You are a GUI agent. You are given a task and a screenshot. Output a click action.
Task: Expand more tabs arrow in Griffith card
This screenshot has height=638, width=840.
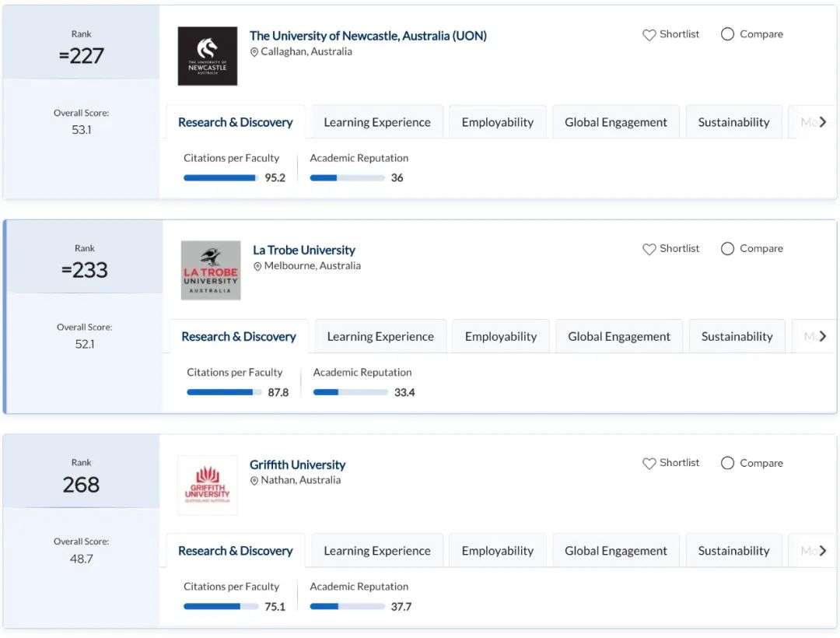(822, 551)
